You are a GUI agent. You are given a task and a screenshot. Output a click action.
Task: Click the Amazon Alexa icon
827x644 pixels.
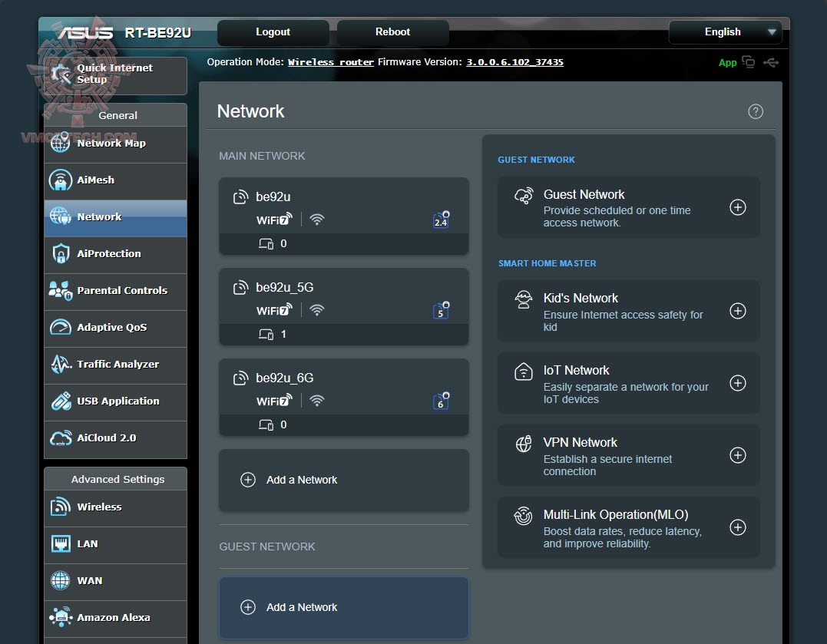pyautogui.click(x=61, y=617)
